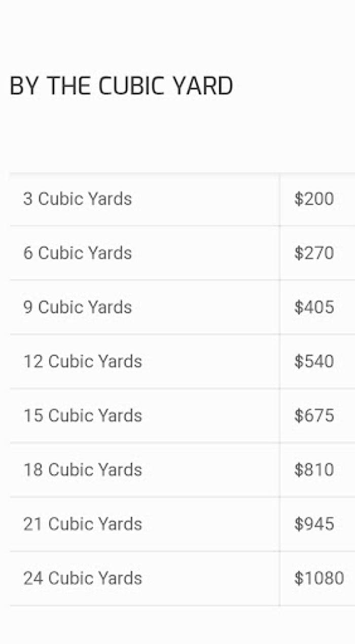Select the 15 Cubic Yards row label
The image size is (355, 644).
pos(83,415)
